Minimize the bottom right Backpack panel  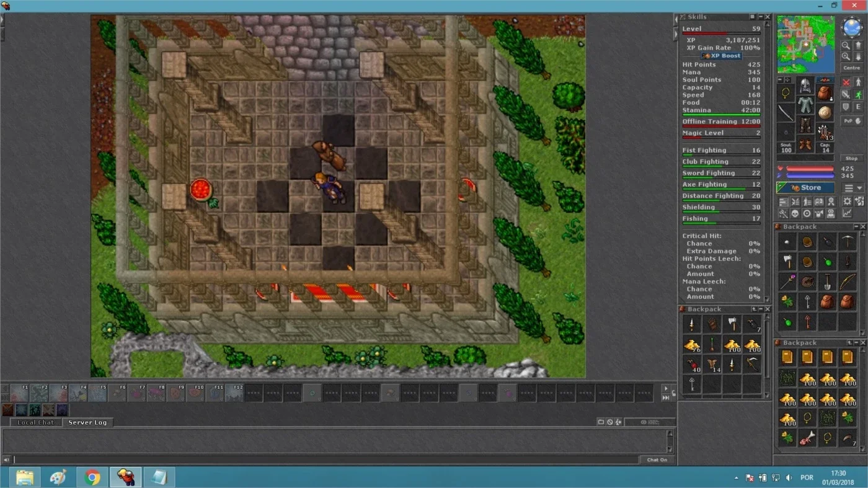[856, 342]
